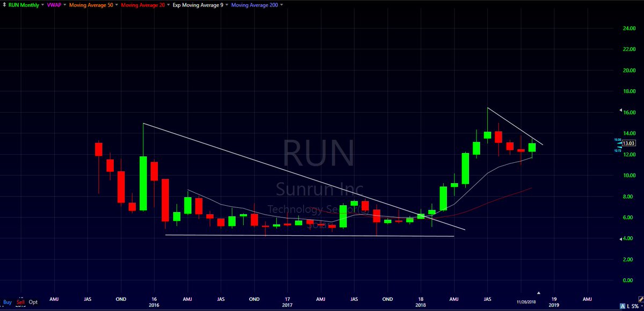The image size is (644, 311).
Task: Expand the Moving Average 20 dropdown
Action: coord(168,5)
